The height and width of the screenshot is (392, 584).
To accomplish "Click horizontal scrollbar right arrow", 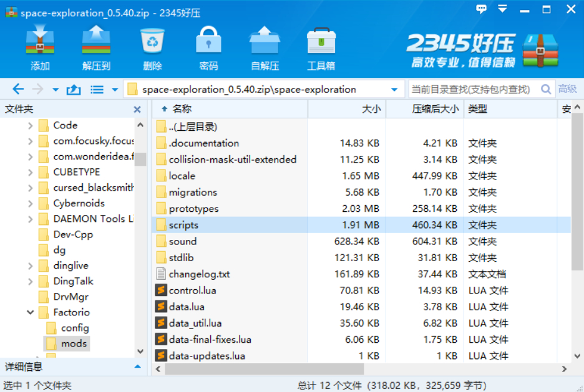I will (564, 369).
